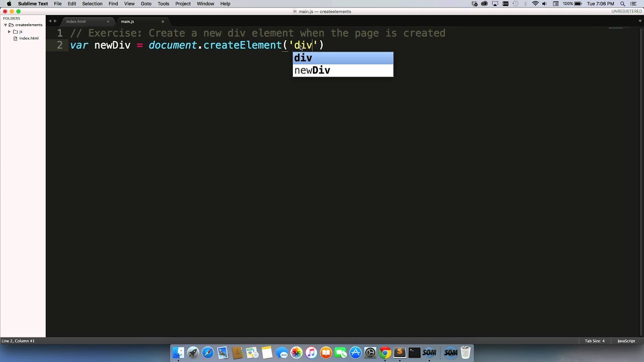
Task: Click the 'newDiv' variable on line 2
Action: click(x=112, y=45)
